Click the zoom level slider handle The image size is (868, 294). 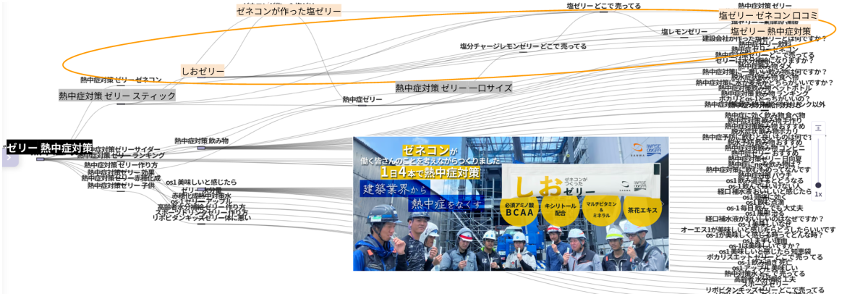tap(818, 185)
